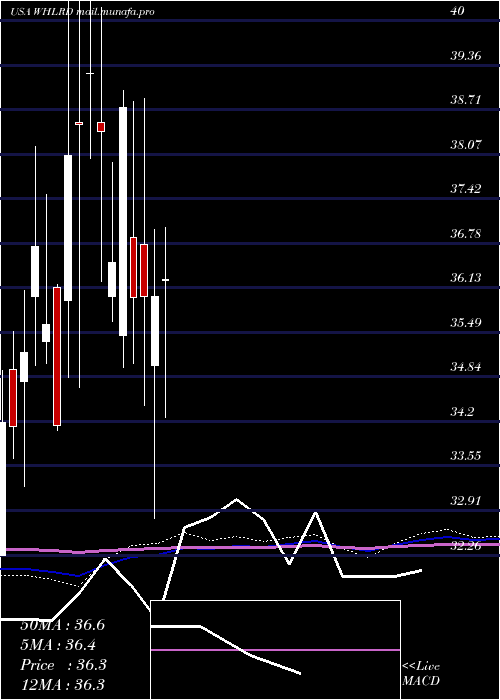Click the tallest white candlestick body
Viewport: 500px width, 700px height.
coord(123,221)
